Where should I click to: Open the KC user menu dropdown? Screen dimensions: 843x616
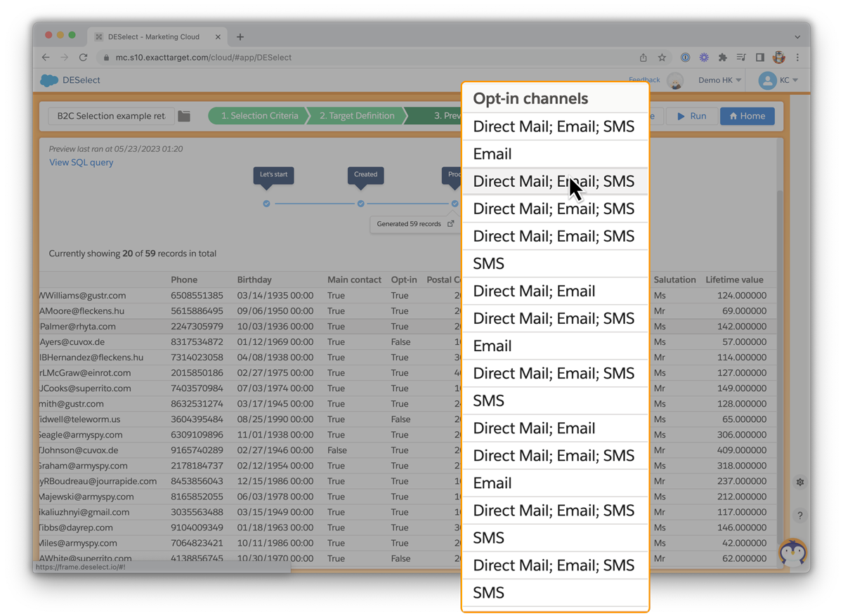778,80
